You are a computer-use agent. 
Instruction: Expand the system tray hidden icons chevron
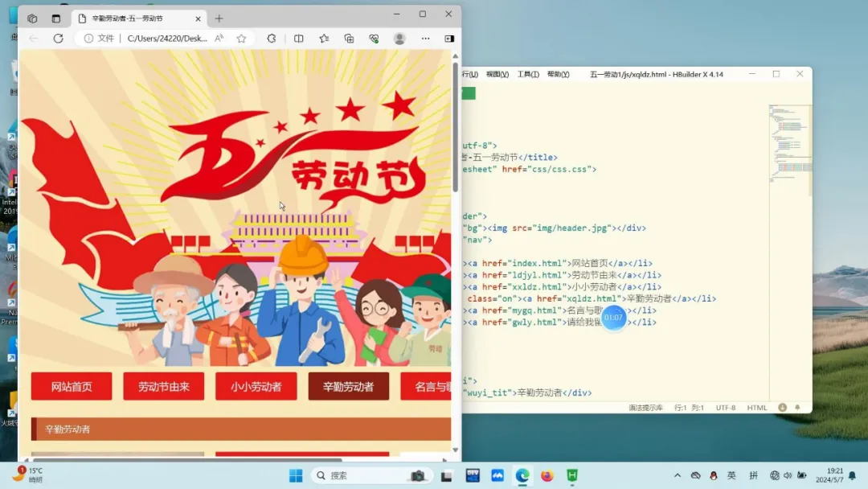coord(677,475)
